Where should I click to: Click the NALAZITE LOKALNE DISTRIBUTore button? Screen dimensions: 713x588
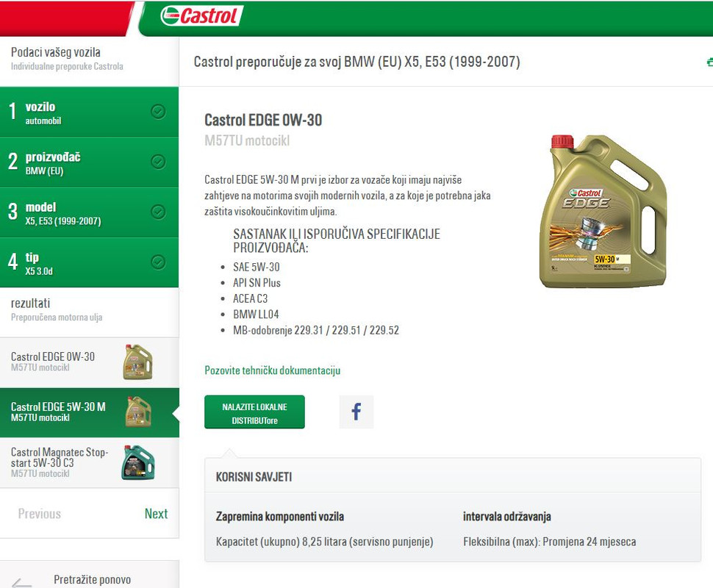coord(254,412)
